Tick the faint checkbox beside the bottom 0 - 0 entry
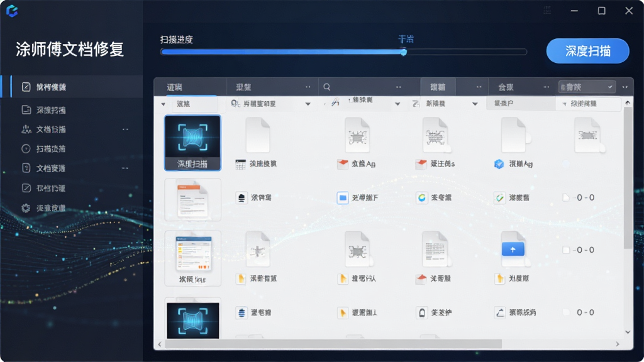This screenshot has width=644, height=362. 566,313
